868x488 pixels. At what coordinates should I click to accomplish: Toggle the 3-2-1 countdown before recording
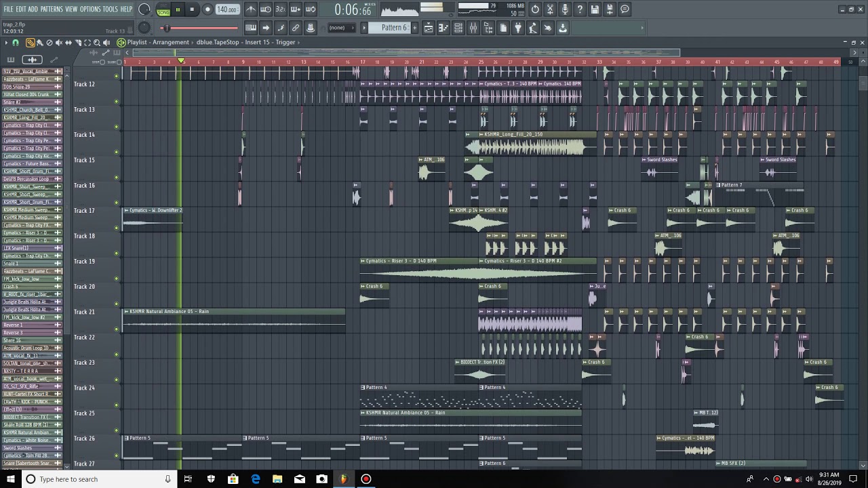pyautogui.click(x=281, y=9)
